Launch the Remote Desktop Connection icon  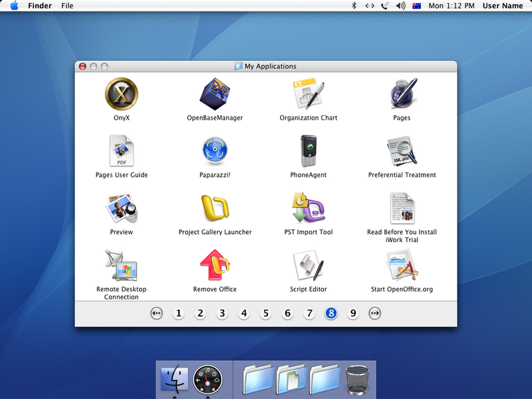click(121, 265)
